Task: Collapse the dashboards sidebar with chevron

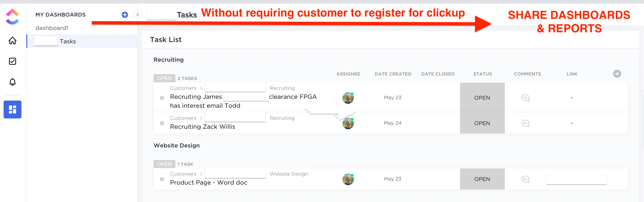Action: (138, 15)
